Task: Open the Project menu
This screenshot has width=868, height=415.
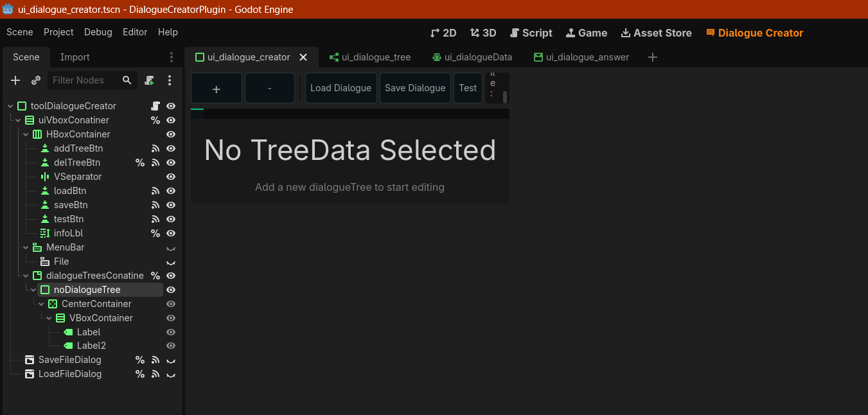Action: pos(58,32)
